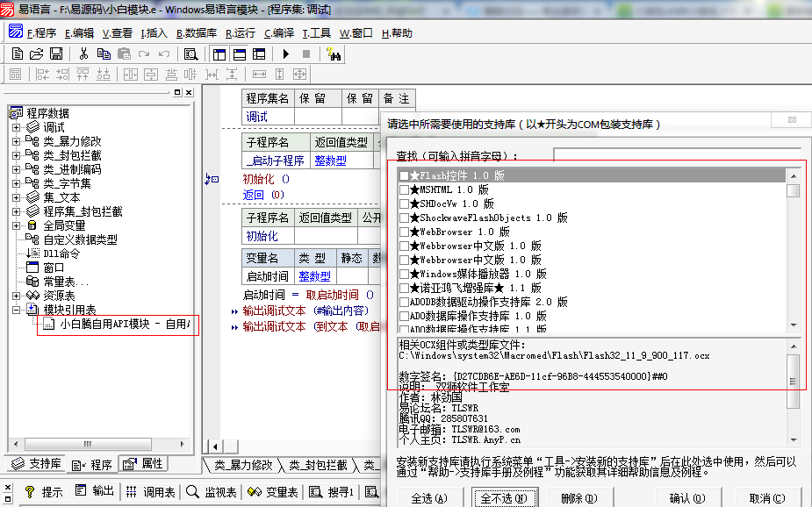Click the help binoculars toolbar icon

coord(334,54)
